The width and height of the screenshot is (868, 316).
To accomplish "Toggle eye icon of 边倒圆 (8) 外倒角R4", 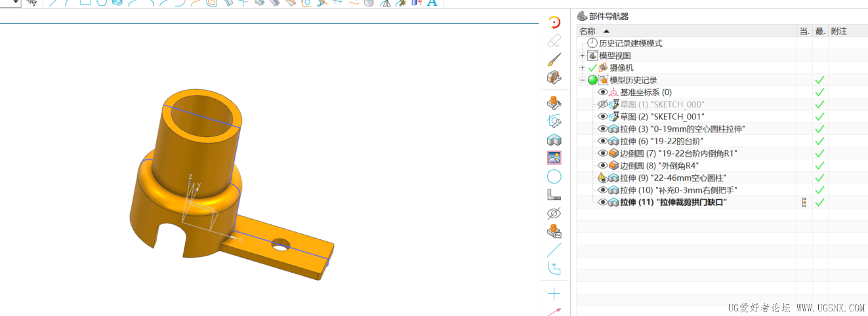I will point(603,166).
